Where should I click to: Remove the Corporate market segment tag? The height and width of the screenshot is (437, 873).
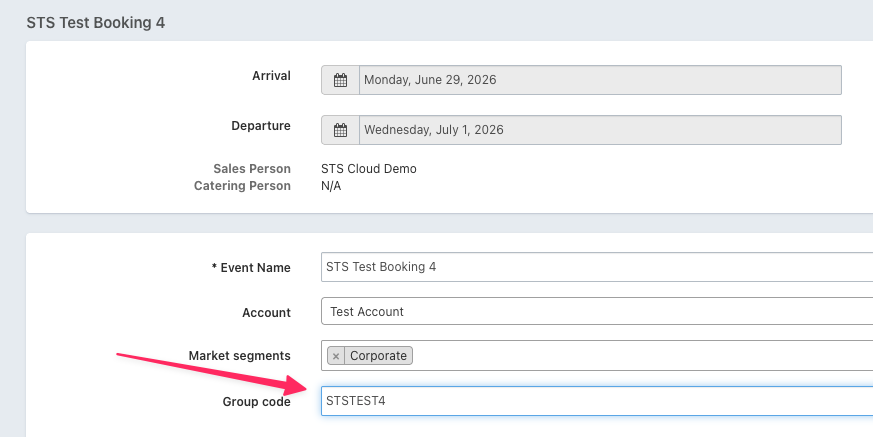point(337,356)
